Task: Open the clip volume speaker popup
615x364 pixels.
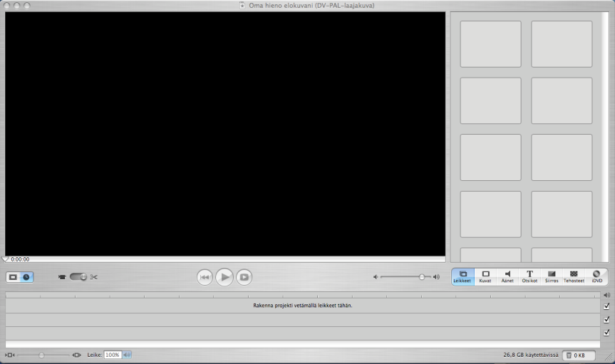Action: (127, 355)
